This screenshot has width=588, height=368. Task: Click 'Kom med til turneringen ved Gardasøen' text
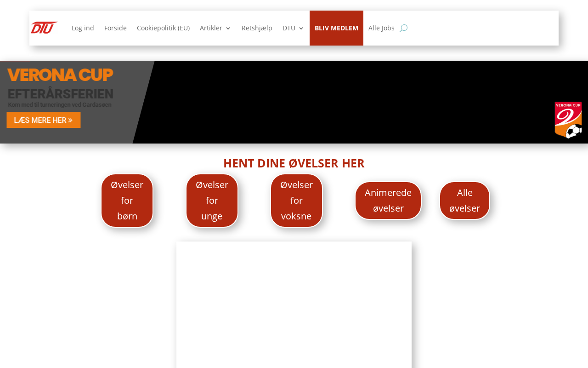coord(60,105)
